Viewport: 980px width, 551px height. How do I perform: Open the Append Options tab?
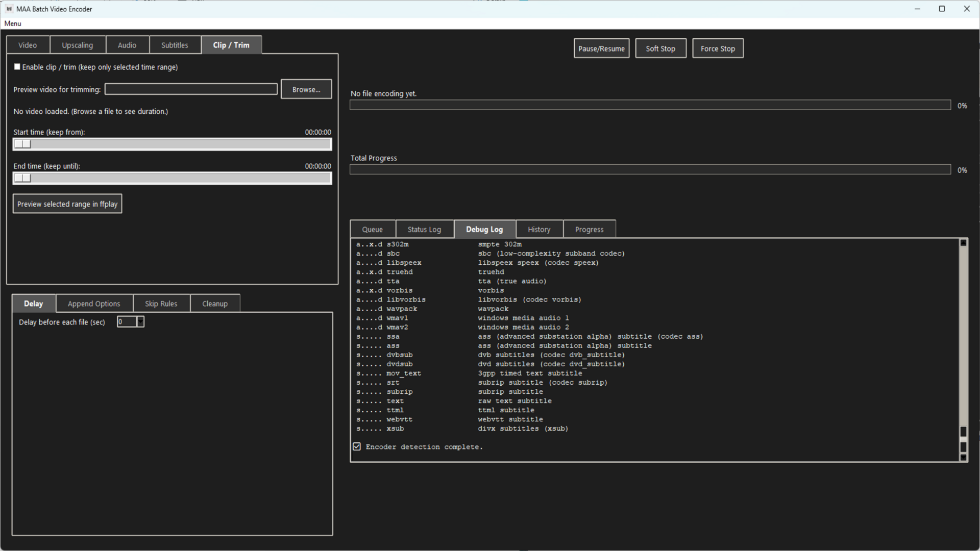[x=94, y=303]
